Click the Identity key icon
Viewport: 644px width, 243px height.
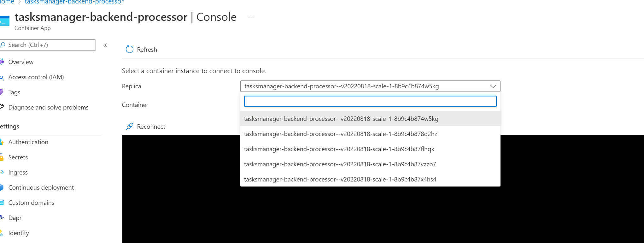coord(2,233)
